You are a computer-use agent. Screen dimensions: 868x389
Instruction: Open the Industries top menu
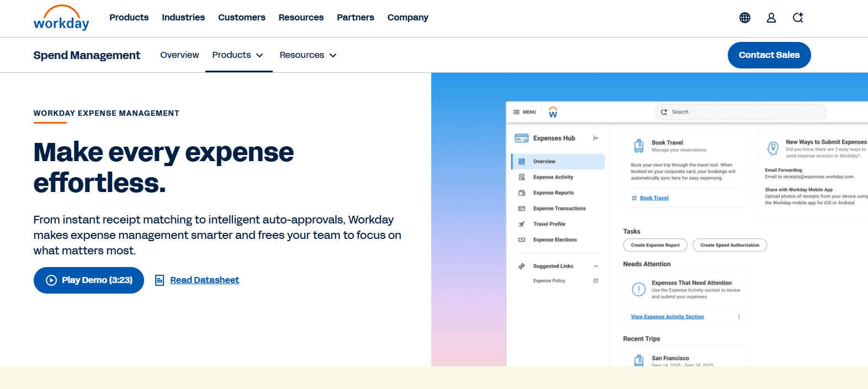[x=183, y=18]
